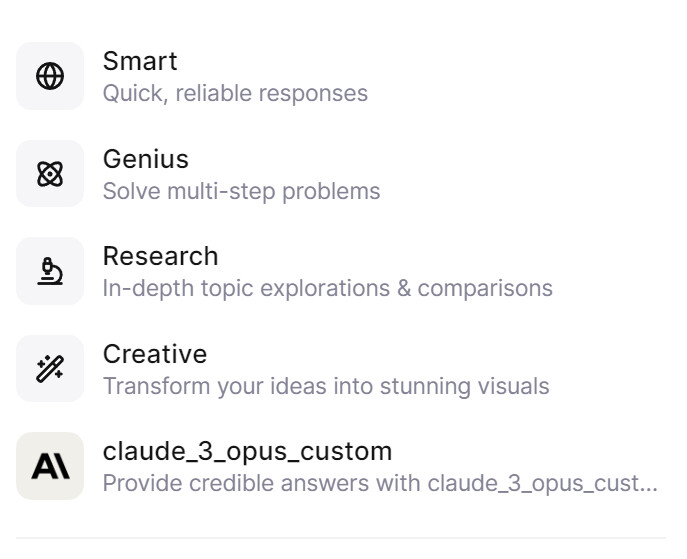687x559 pixels.
Task: Click the globe icon beside Smart
Action: pos(50,76)
